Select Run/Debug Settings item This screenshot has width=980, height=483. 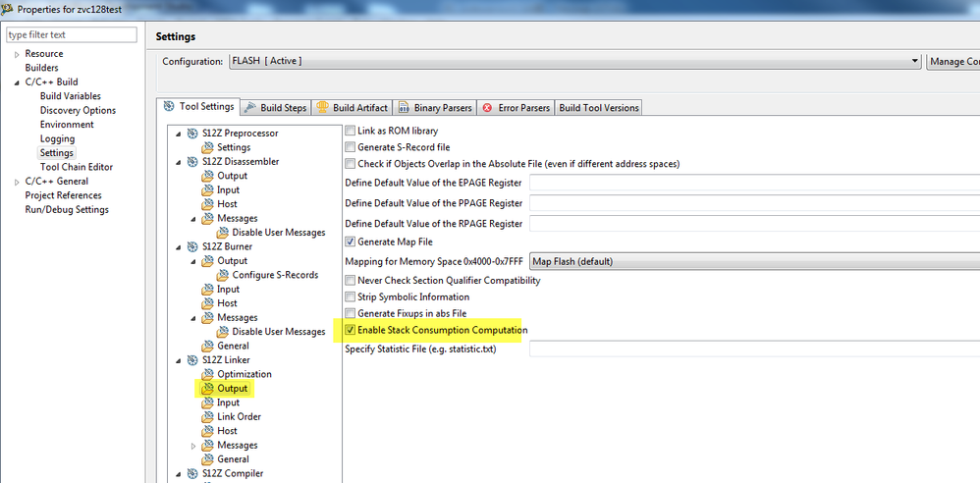pos(67,210)
